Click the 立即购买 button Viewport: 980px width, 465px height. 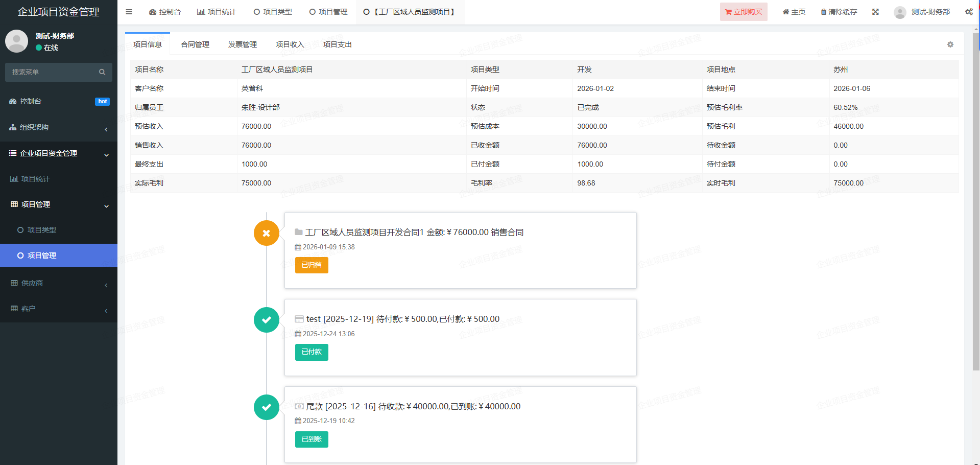click(x=744, y=12)
